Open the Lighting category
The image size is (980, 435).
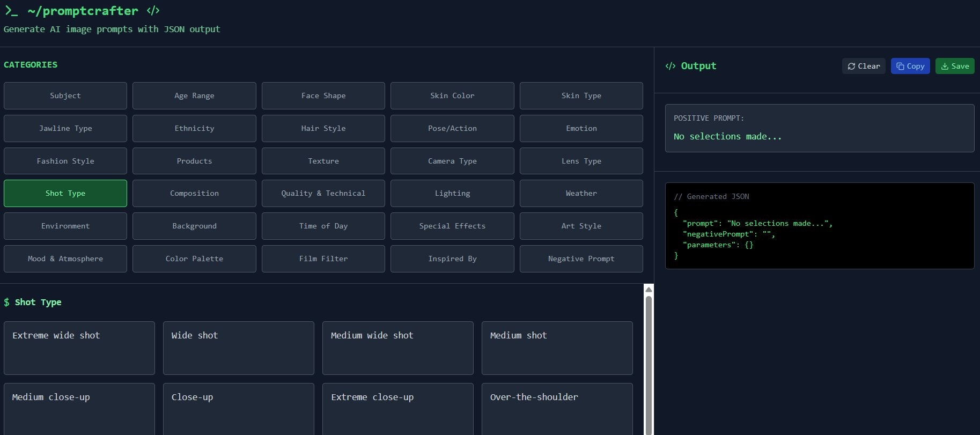pos(452,193)
